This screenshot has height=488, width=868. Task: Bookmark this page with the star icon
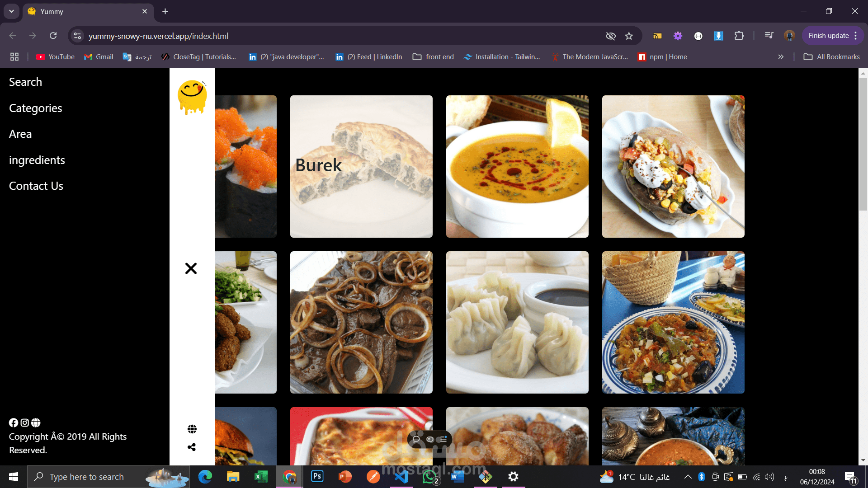pos(629,36)
